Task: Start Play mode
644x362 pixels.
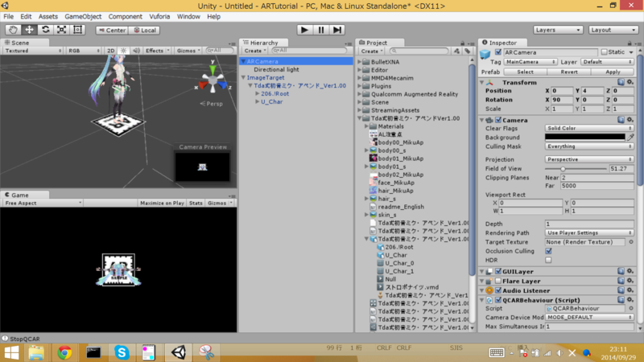Action: 304,30
